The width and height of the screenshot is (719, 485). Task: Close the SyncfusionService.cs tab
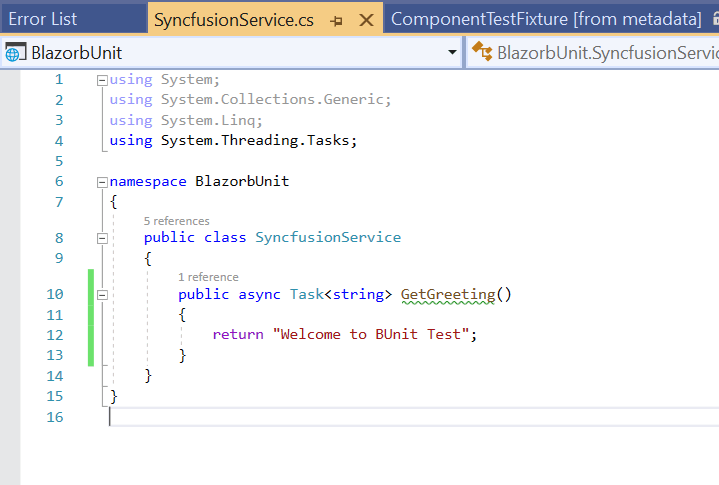click(x=366, y=20)
